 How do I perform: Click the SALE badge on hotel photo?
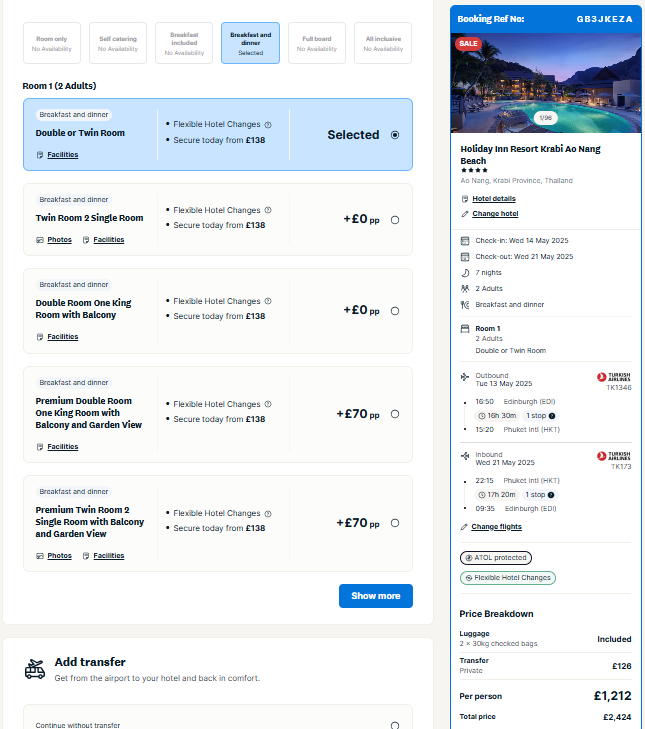(468, 44)
